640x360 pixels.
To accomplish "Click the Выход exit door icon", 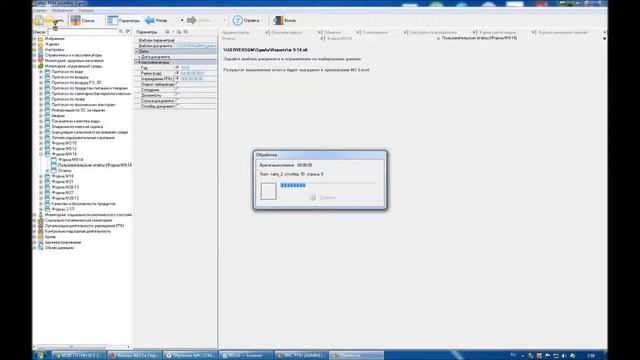I will [x=278, y=20].
